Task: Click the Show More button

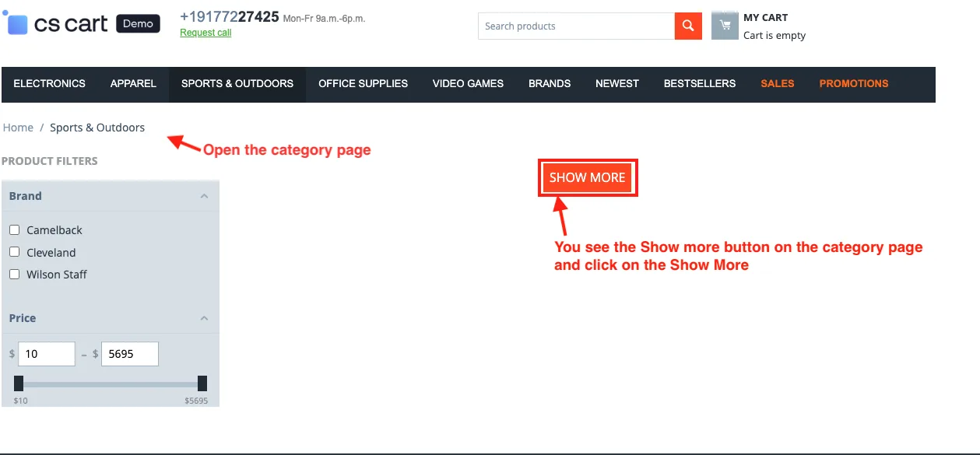Action: click(588, 177)
